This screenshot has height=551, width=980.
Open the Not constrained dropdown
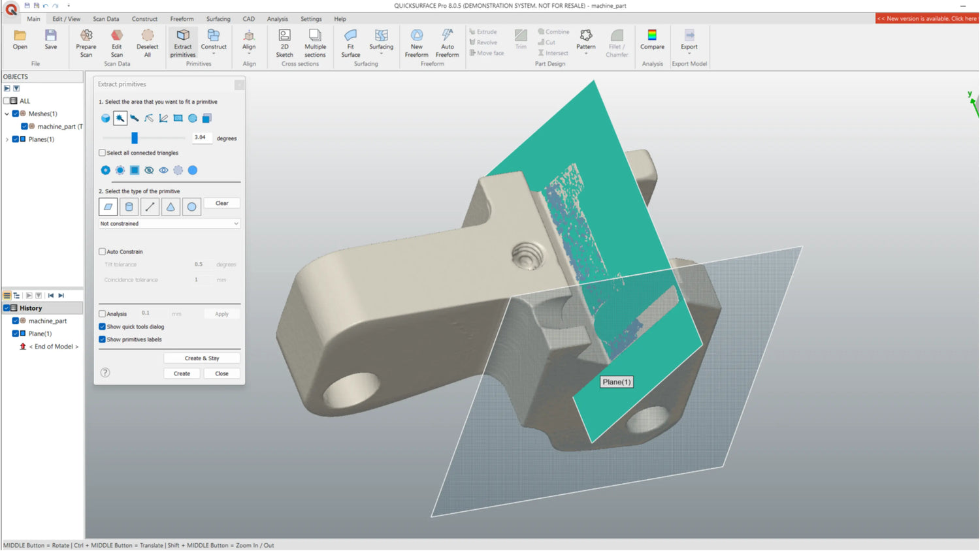(169, 223)
